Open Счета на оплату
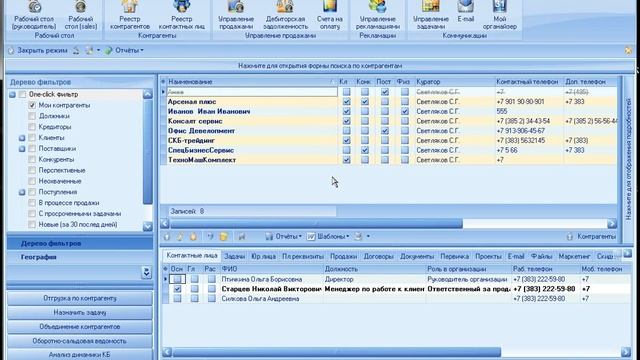The height and width of the screenshot is (360, 640). [x=329, y=16]
